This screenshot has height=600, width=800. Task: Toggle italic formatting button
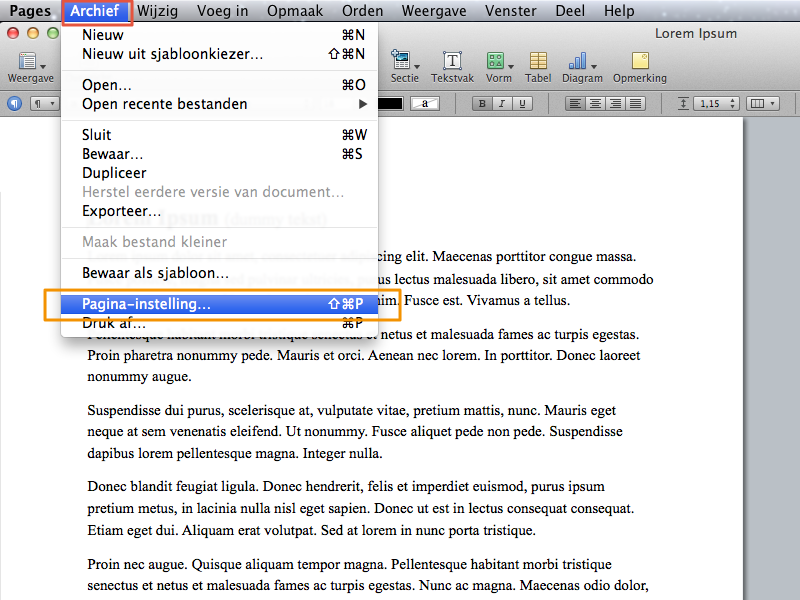pos(502,104)
